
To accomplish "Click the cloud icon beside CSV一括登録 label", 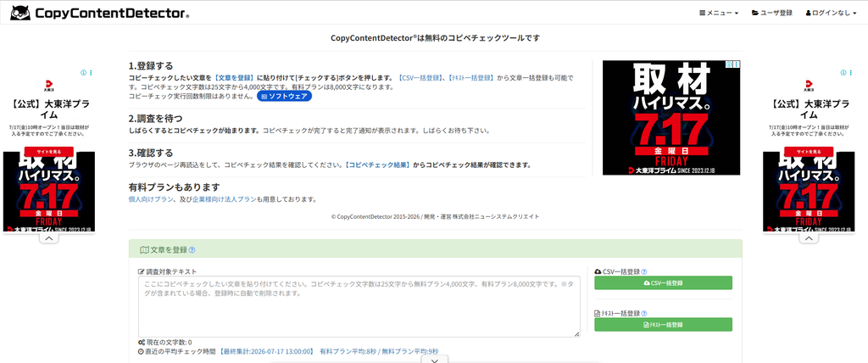I will pos(598,272).
